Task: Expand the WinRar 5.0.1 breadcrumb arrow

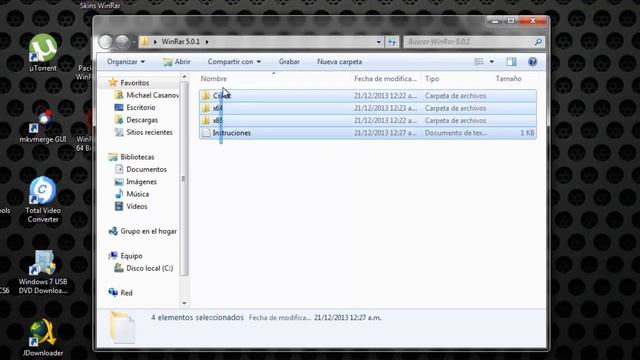Action: tap(207, 42)
